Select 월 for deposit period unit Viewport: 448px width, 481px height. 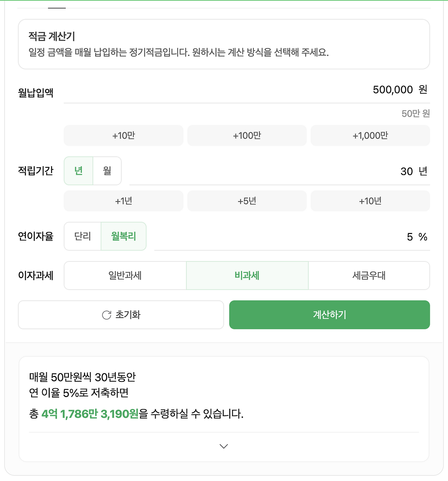point(107,171)
